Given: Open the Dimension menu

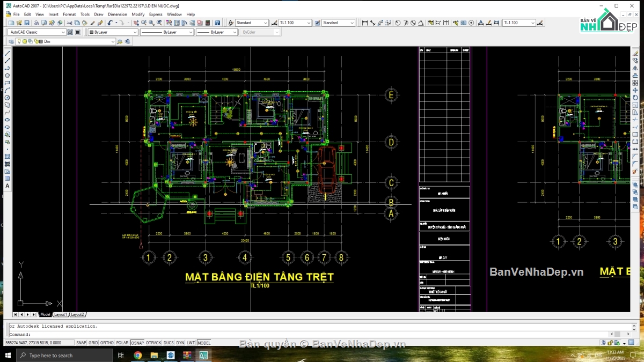Looking at the screenshot, I should pyautogui.click(x=118, y=14).
